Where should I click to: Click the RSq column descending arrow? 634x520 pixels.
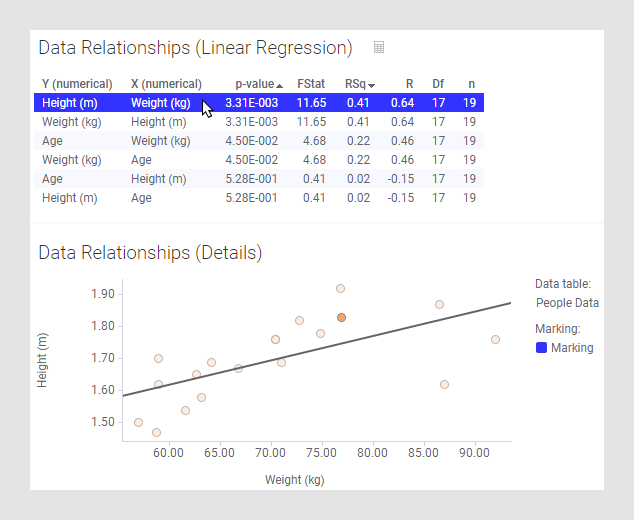coord(373,85)
